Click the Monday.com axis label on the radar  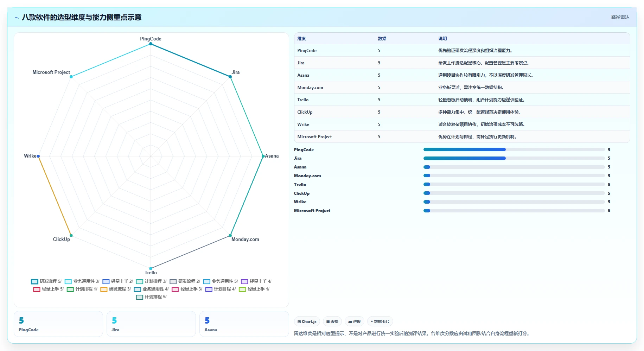point(245,239)
